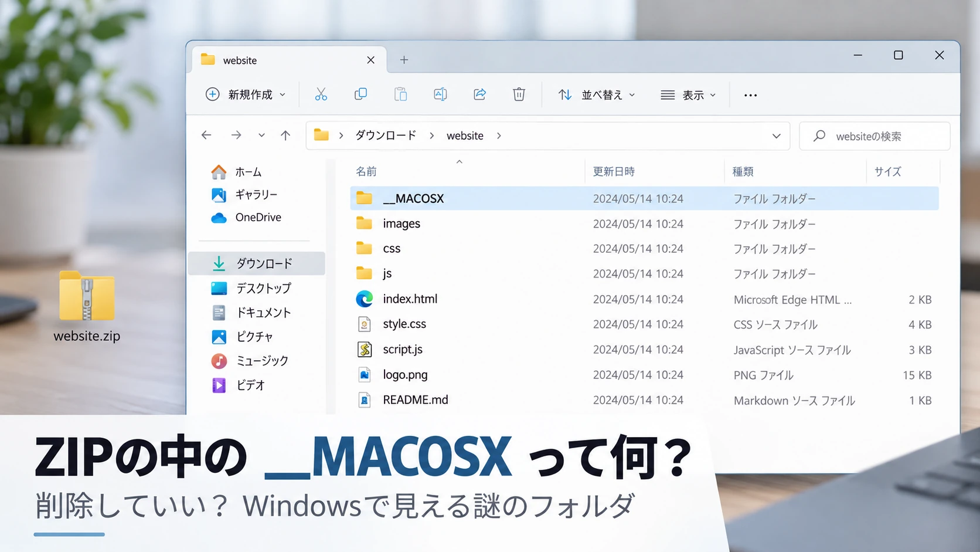Click the Copy icon in toolbar

[360, 94]
